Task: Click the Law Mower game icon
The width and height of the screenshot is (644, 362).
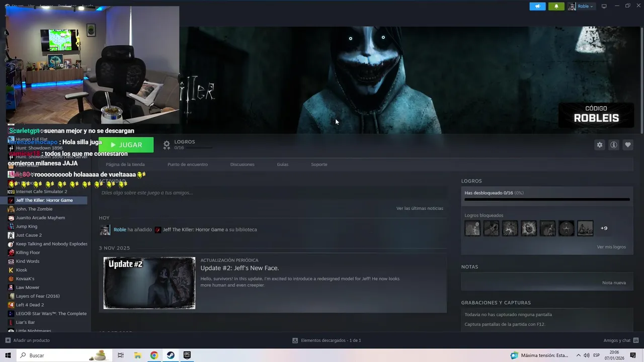Action: tap(11, 288)
